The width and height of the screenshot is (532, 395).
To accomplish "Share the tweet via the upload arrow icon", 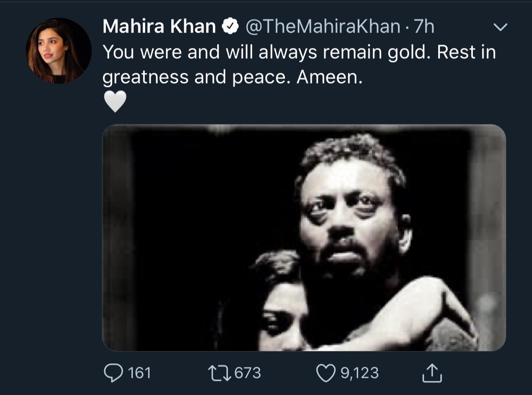I will (x=432, y=373).
